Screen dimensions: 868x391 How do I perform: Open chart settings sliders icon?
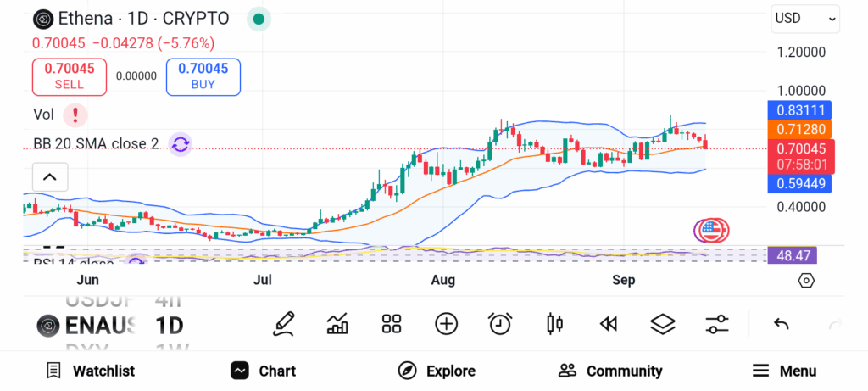click(717, 323)
